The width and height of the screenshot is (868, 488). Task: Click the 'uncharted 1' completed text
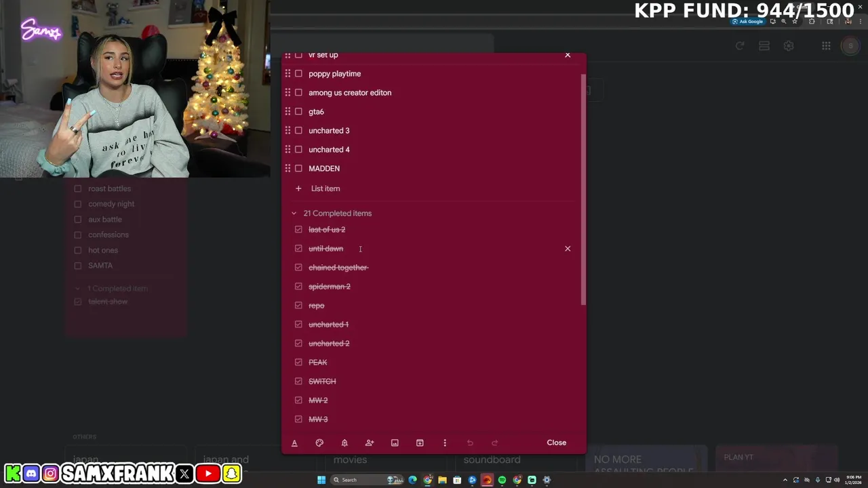click(x=328, y=325)
